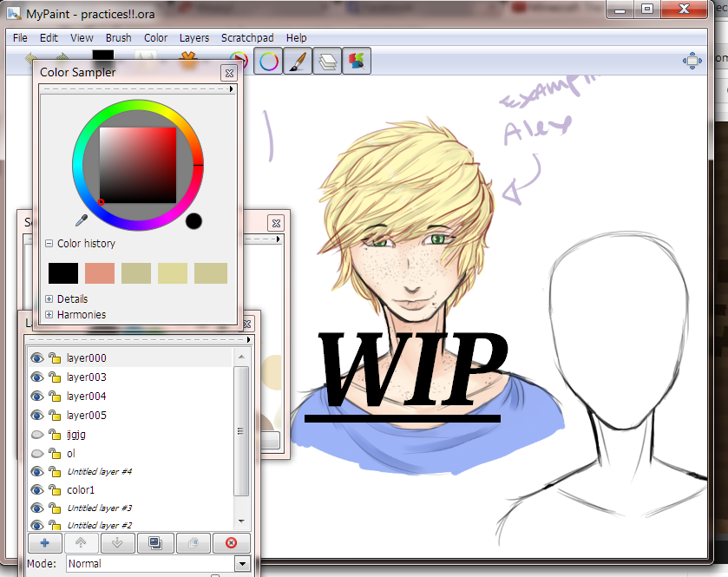This screenshot has height=577, width=728.
Task: Hide layer003 using its eye icon
Action: 37,377
